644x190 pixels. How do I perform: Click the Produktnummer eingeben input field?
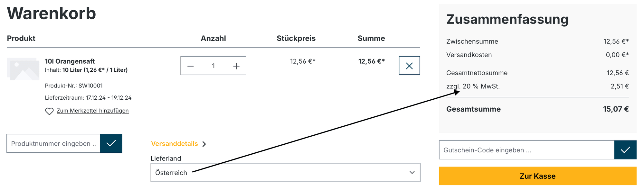coord(53,143)
